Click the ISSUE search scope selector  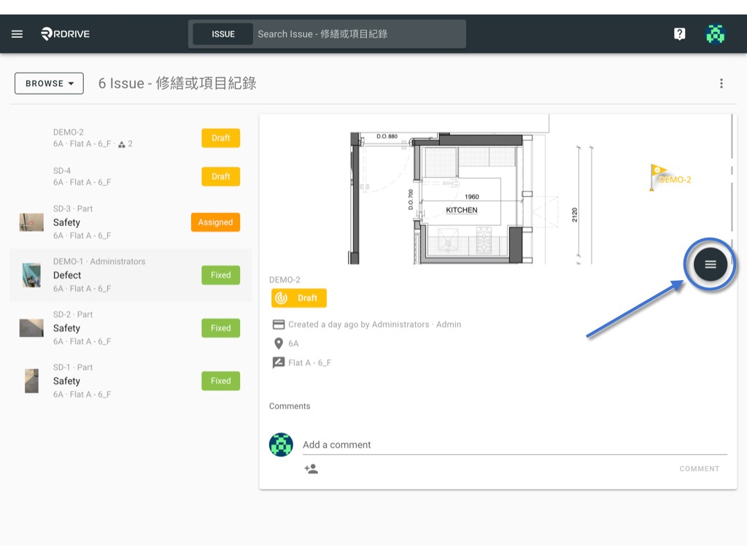pyautogui.click(x=223, y=34)
